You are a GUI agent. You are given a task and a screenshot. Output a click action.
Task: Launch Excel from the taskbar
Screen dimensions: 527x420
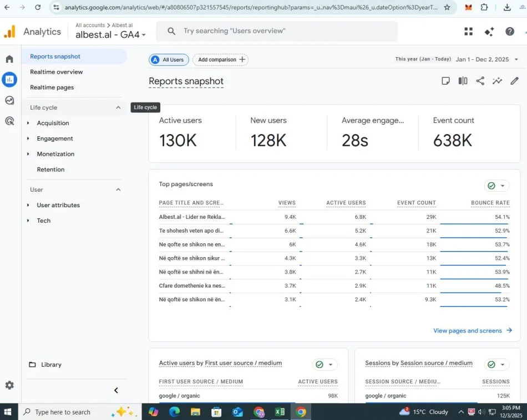[280, 412]
